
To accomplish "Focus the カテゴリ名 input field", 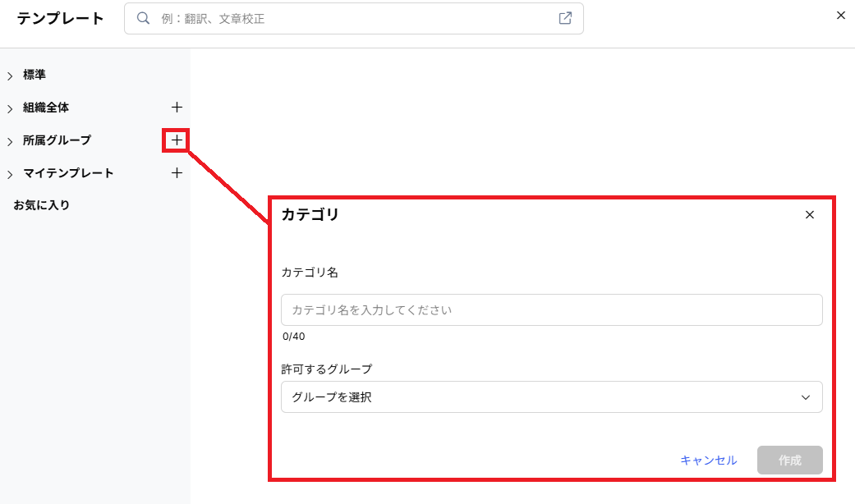I will click(x=551, y=310).
